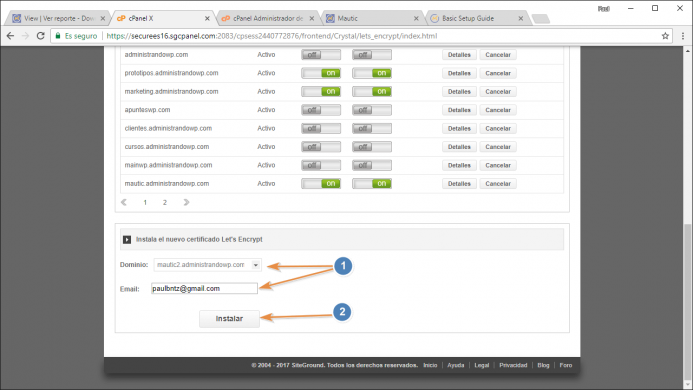Open Legal footer link
The width and height of the screenshot is (693, 390).
coord(482,365)
